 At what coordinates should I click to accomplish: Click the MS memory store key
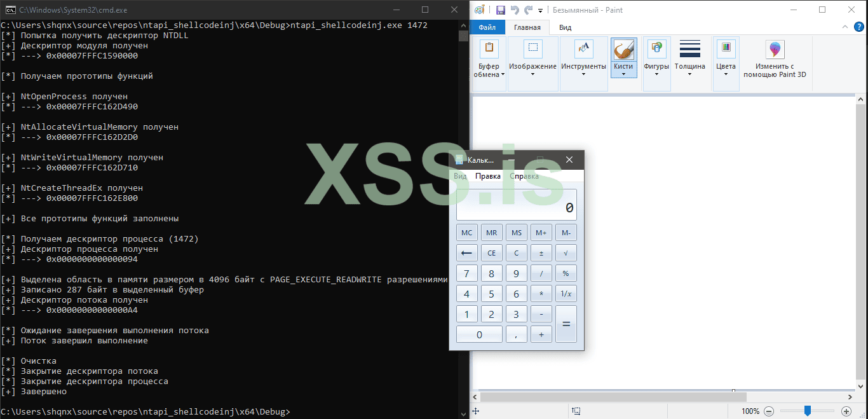517,233
